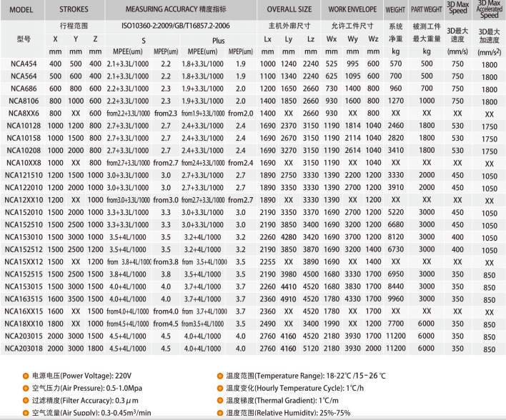Select the NCA122010 model name

[x=24, y=187]
